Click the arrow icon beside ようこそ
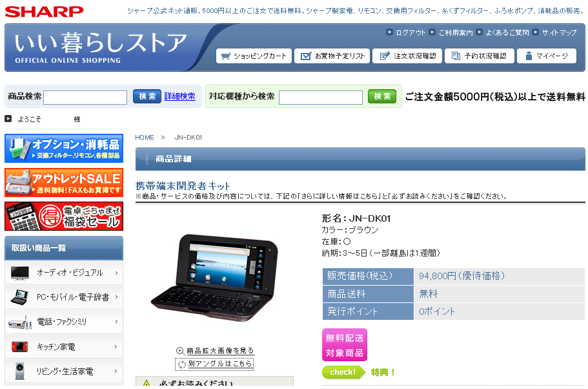 coord(8,119)
